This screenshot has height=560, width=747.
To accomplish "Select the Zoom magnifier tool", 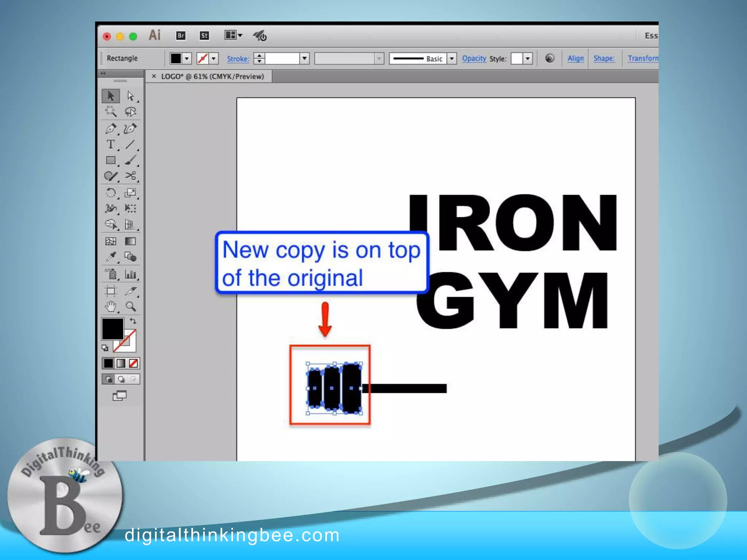I will pos(130,306).
